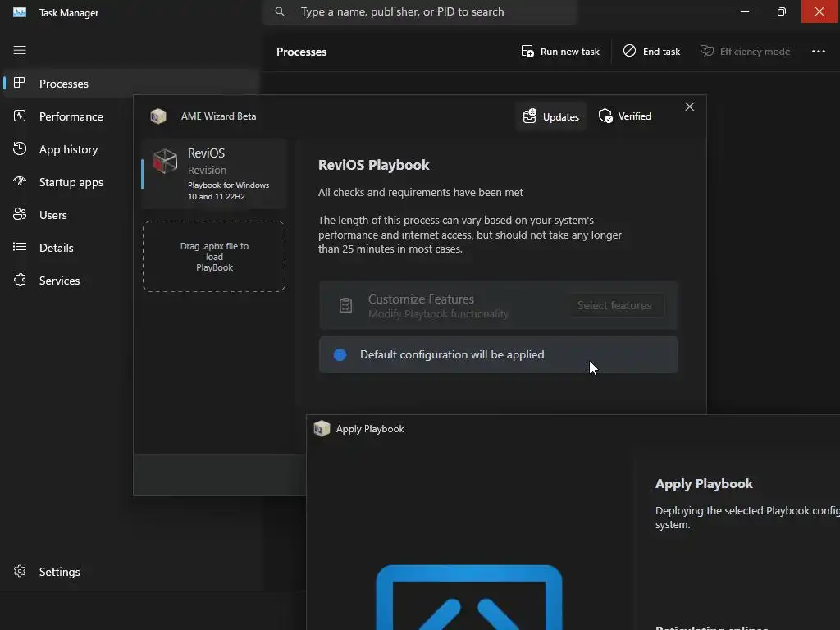The image size is (840, 630).
Task: Restore down the Task Manager window
Action: pos(782,11)
